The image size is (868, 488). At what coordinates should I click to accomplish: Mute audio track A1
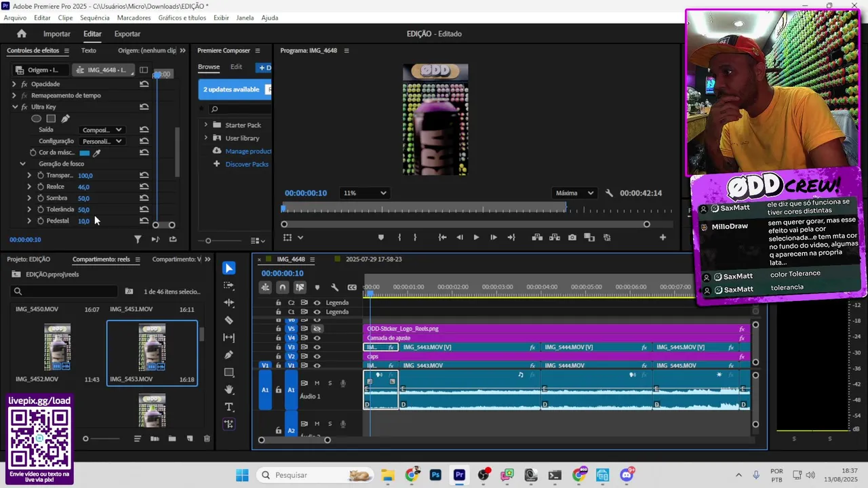[x=317, y=383]
